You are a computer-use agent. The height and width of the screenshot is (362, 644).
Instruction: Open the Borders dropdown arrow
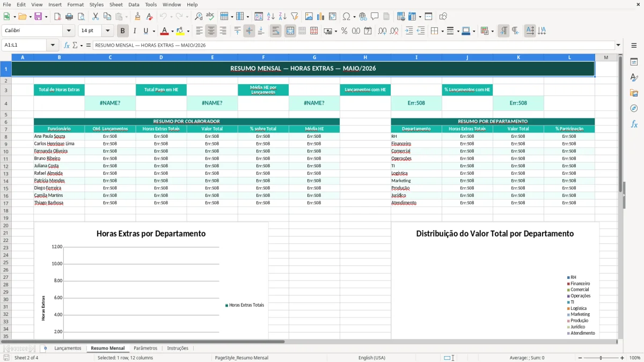click(x=442, y=31)
